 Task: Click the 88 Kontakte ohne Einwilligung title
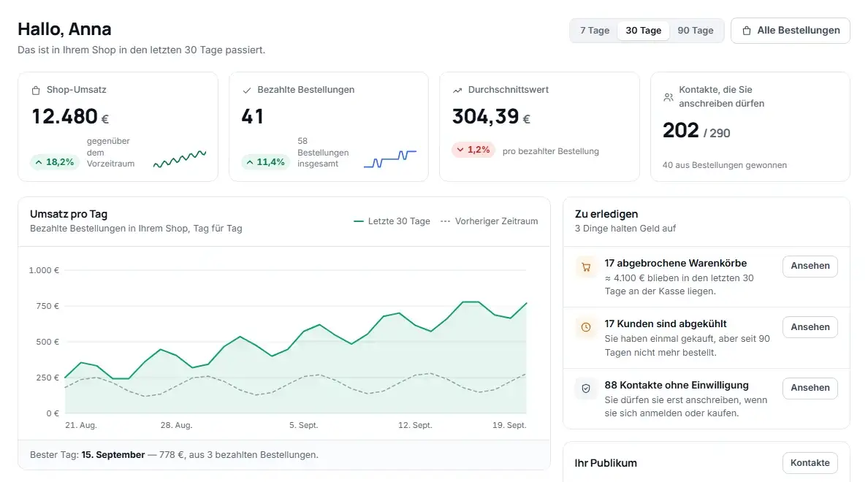(x=677, y=385)
